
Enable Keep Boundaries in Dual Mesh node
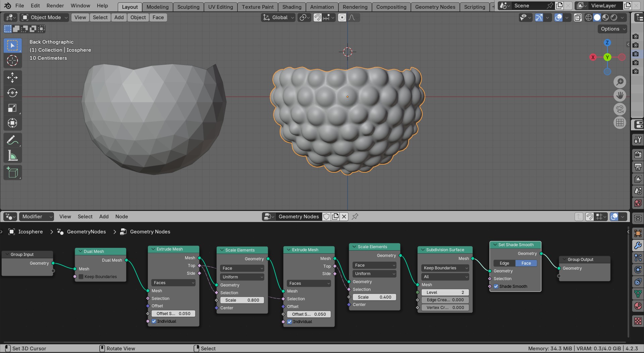tap(81, 277)
